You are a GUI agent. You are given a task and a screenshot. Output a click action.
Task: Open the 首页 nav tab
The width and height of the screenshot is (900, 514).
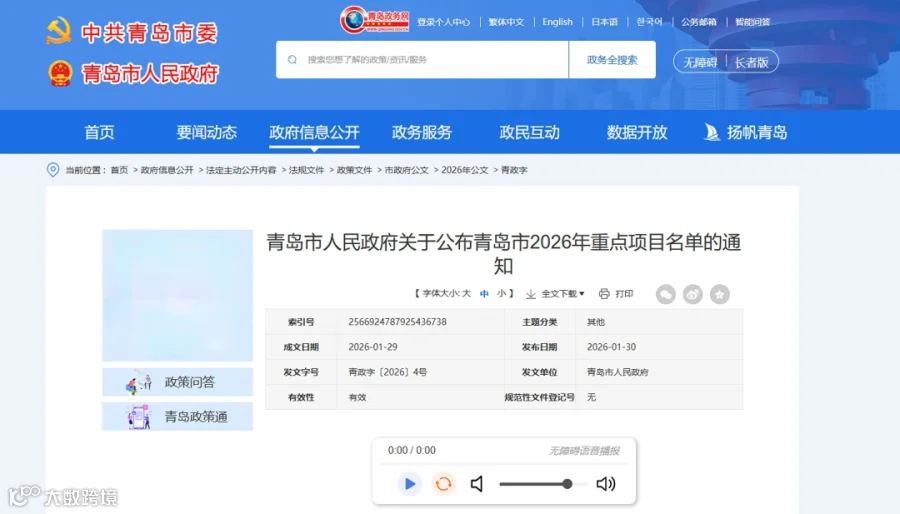(99, 133)
